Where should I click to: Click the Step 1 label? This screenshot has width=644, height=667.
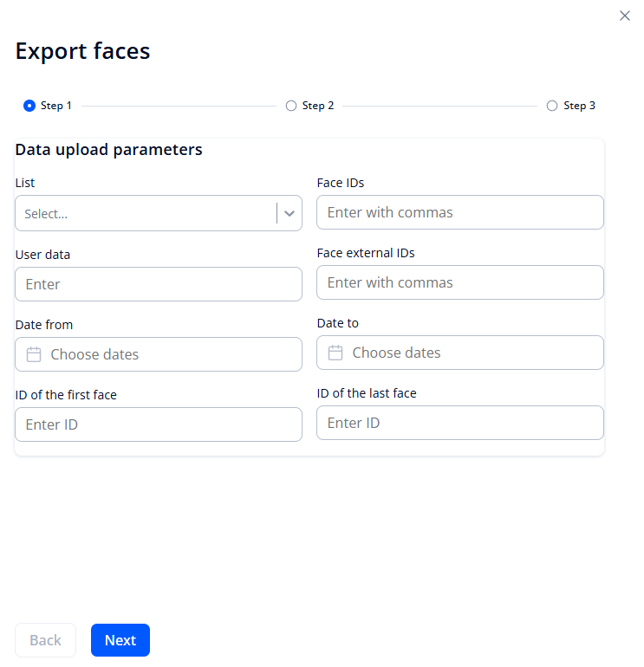click(x=56, y=106)
